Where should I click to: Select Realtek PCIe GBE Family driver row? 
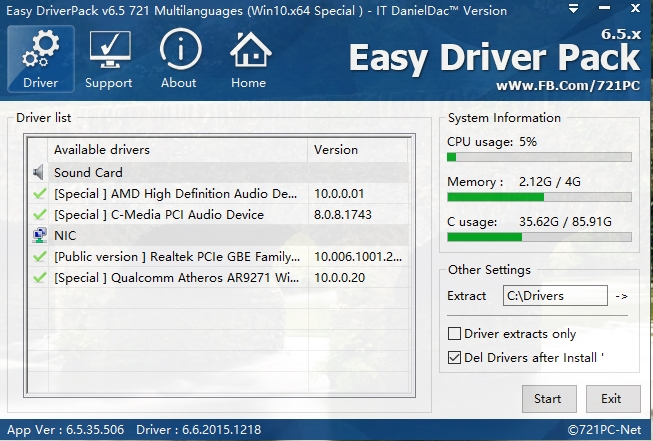click(x=219, y=257)
